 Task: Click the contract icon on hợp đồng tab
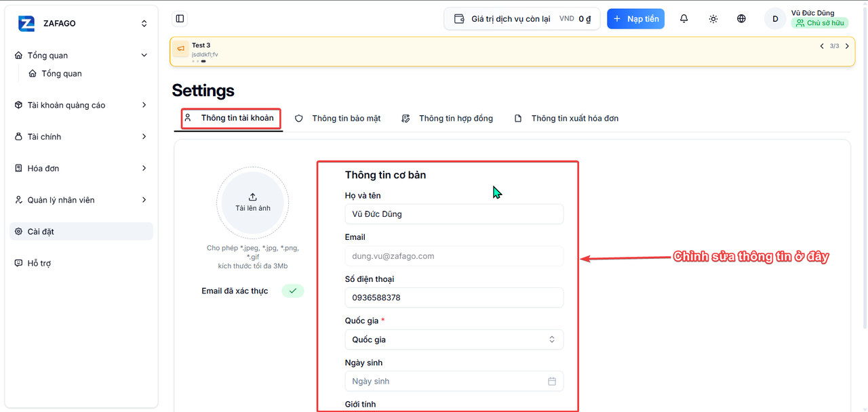(406, 118)
